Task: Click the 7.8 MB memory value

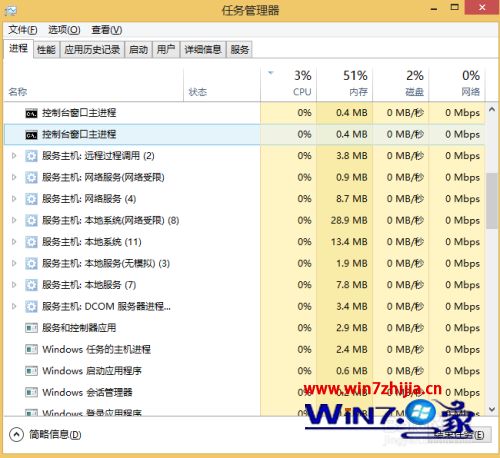Action: (x=352, y=285)
